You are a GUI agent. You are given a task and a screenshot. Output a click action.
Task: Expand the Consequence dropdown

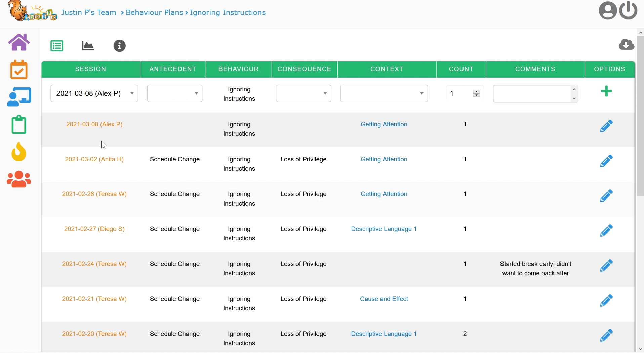303,94
